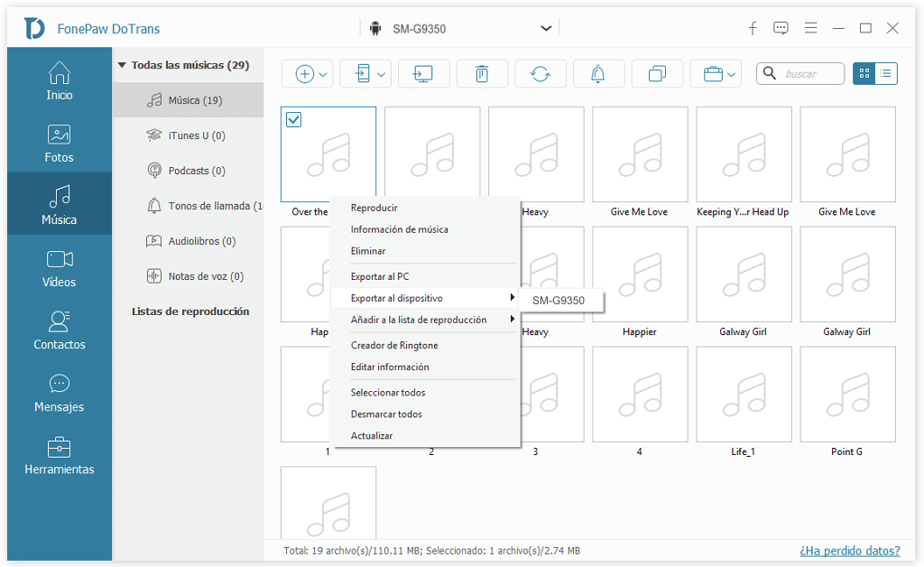The width and height of the screenshot is (924, 567).
Task: Select Audiolibros (0) category
Action: click(188, 241)
